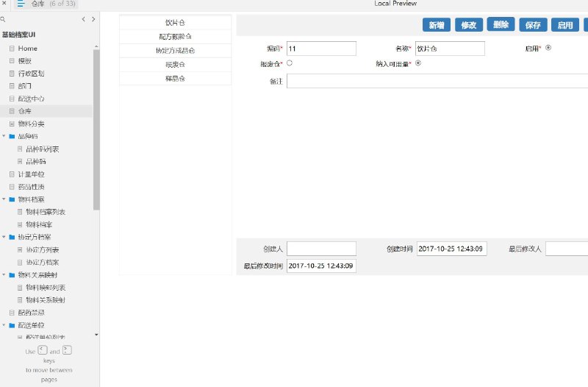
Task: Collapse the 品种码 folder arrow
Action: pyautogui.click(x=4, y=136)
